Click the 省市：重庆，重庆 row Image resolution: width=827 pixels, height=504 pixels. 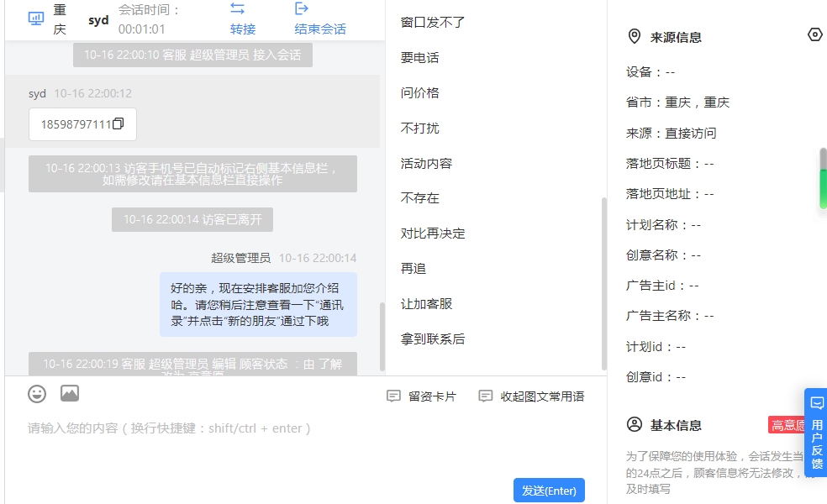(677, 102)
